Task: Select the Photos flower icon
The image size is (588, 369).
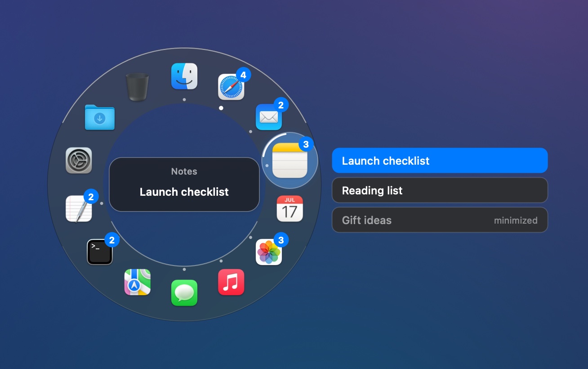Action: 269,252
